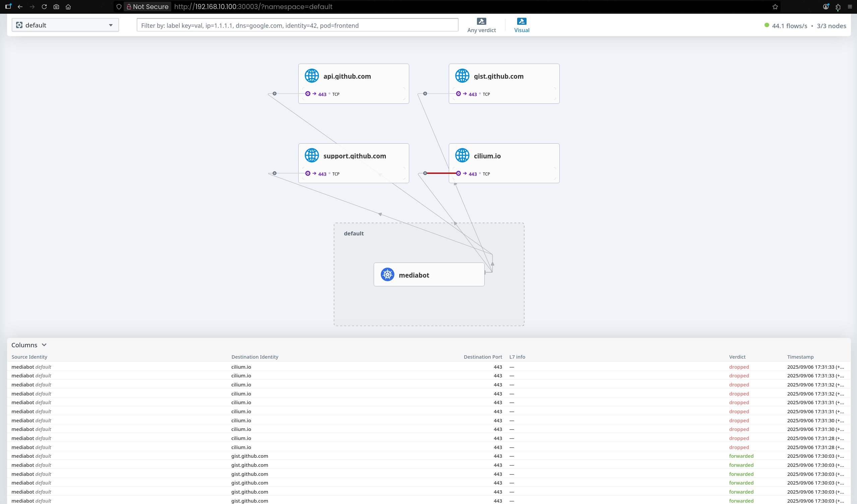Click the Source Identity column header
The width and height of the screenshot is (857, 504).
click(29, 357)
